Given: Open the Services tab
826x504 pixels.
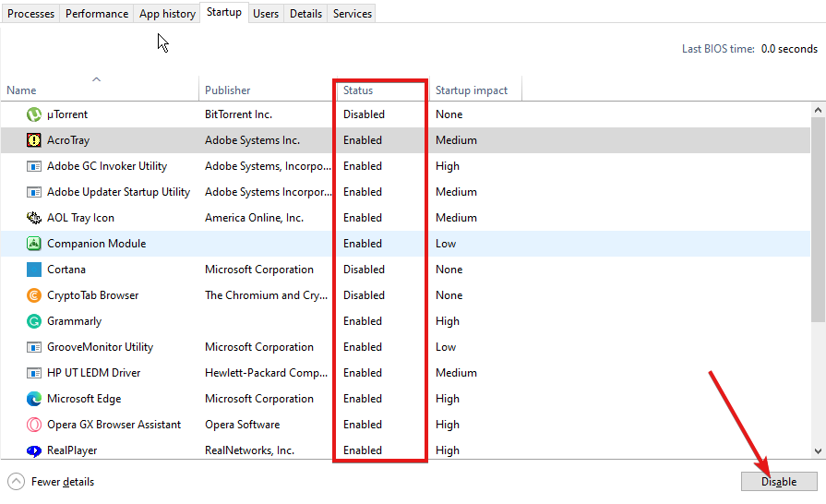Looking at the screenshot, I should click(353, 14).
